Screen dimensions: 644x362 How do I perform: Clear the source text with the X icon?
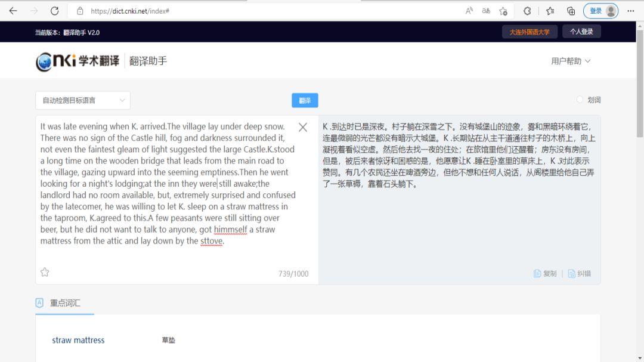pos(303,127)
